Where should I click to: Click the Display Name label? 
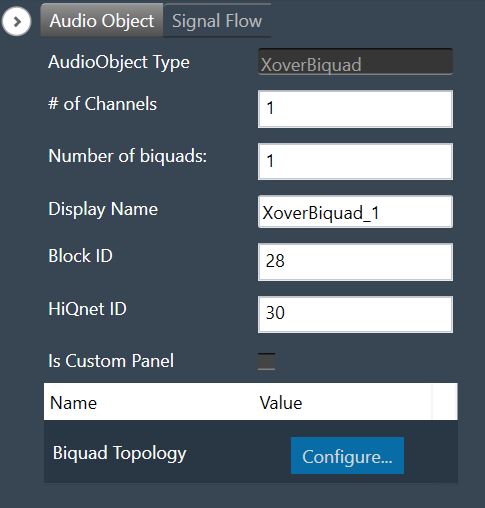click(103, 209)
